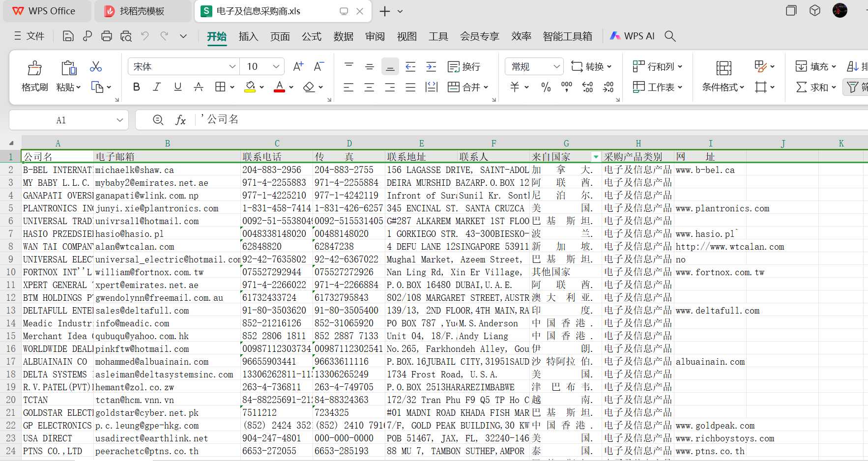The image size is (868, 461).
Task: Decrease font size
Action: (x=319, y=66)
